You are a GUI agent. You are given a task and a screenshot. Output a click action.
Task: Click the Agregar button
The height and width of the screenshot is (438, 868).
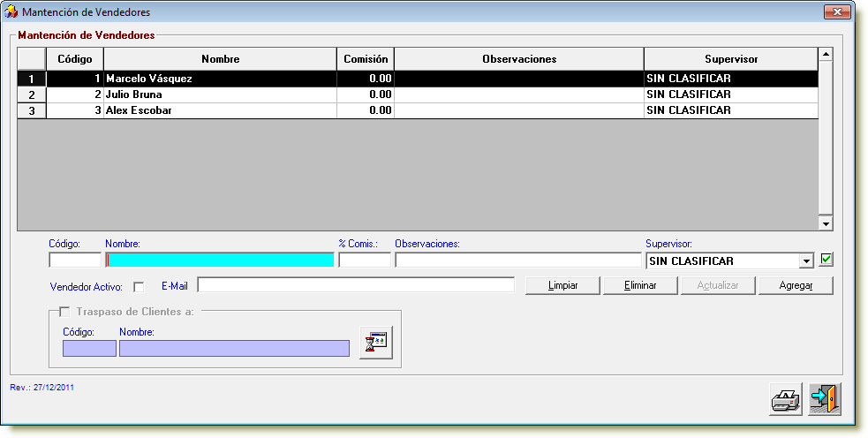click(x=796, y=286)
